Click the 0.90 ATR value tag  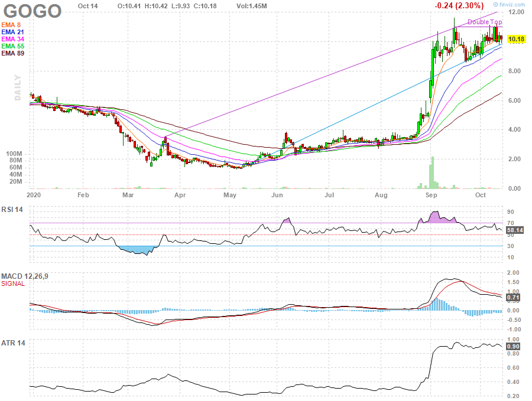click(512, 347)
